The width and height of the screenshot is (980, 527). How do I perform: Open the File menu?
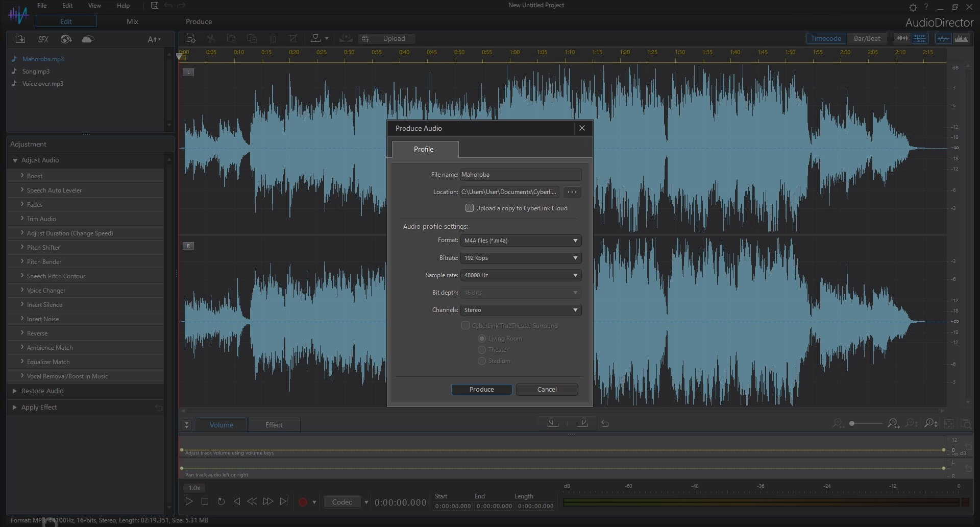(x=42, y=6)
